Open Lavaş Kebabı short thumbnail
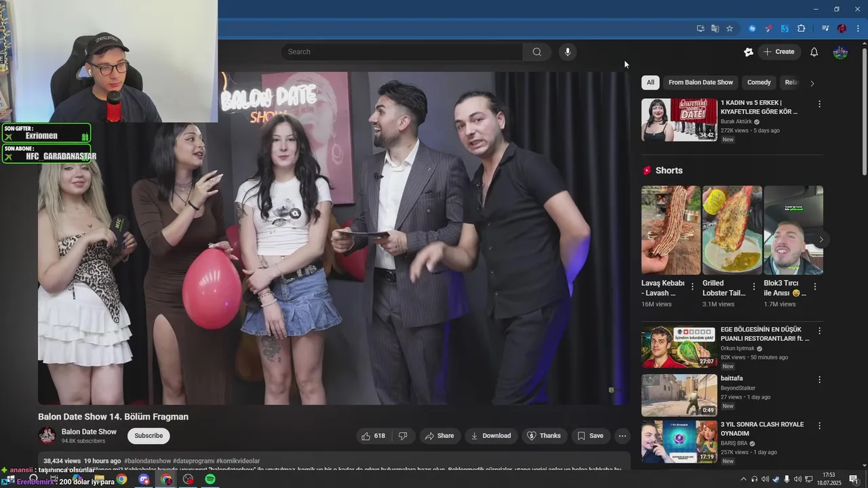 (671, 230)
